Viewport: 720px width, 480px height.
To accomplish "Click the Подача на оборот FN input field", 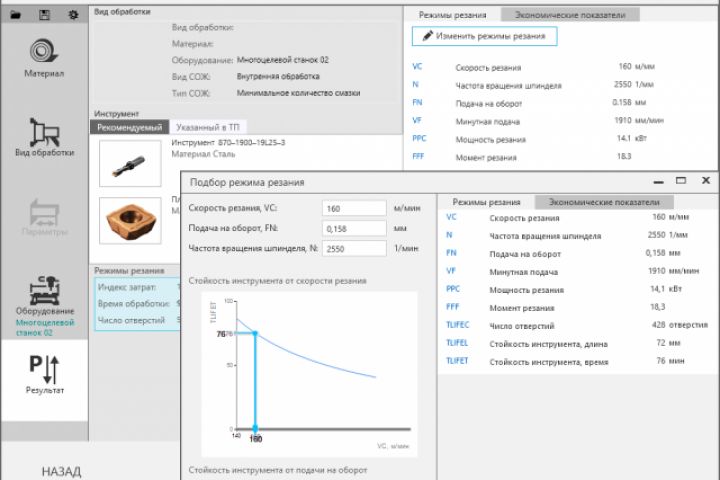I will [x=354, y=229].
